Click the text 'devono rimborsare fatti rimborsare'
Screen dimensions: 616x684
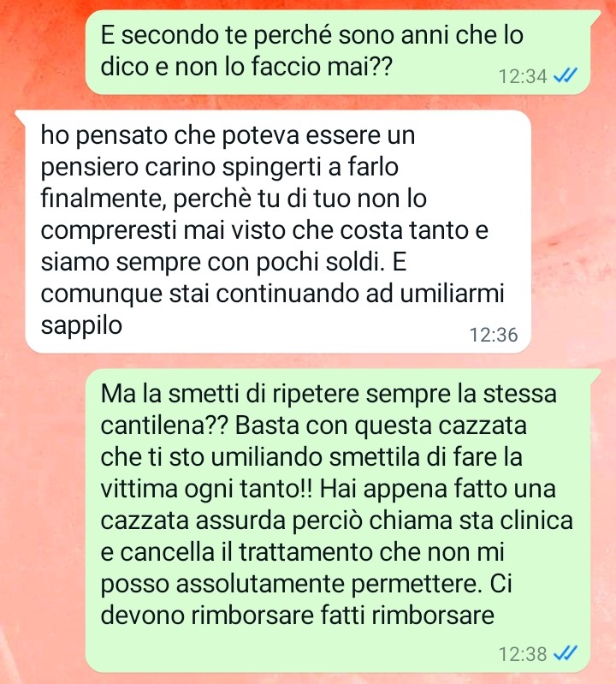298,615
